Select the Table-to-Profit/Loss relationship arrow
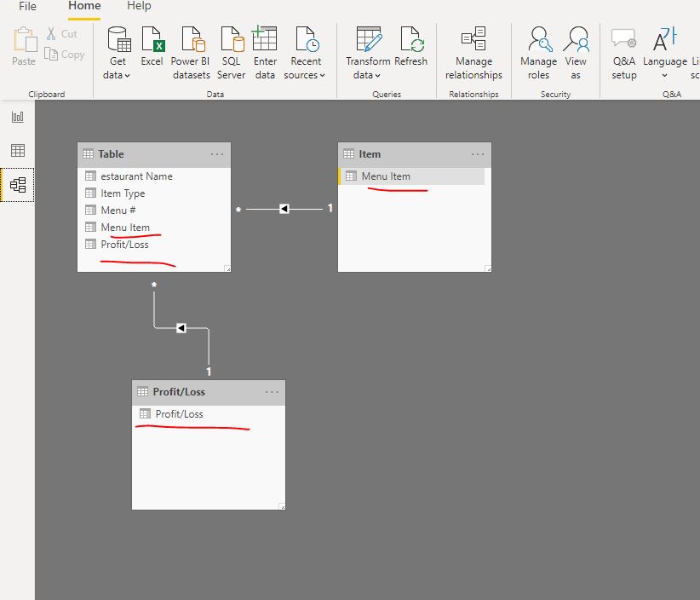 pos(181,328)
